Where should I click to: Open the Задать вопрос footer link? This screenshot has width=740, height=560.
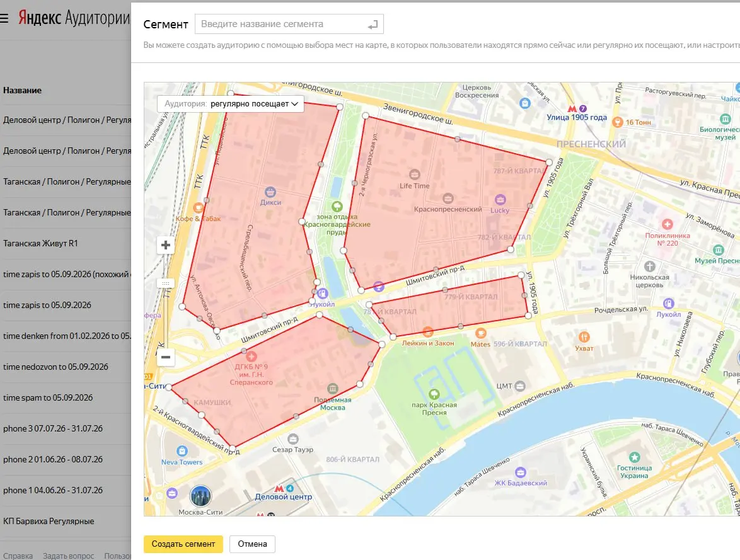click(x=69, y=556)
